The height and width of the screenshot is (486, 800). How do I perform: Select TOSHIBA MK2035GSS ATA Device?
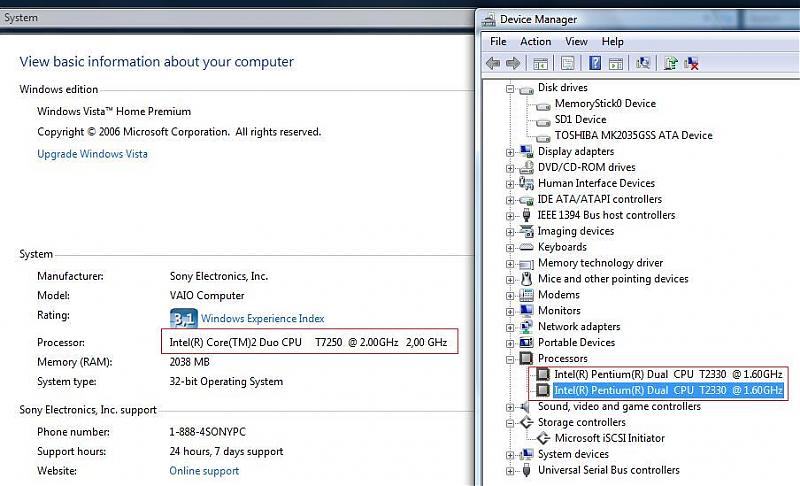point(633,136)
